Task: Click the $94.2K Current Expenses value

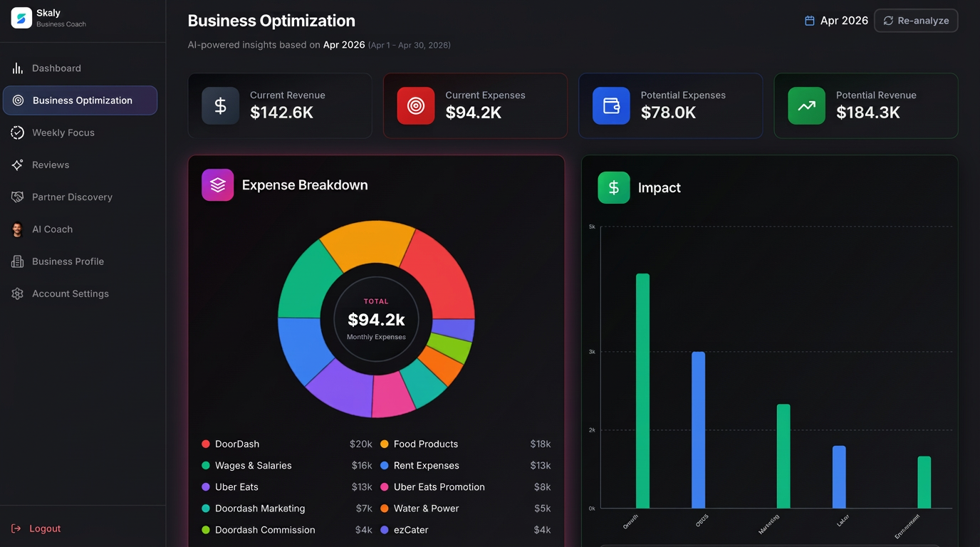Action: pos(474,113)
